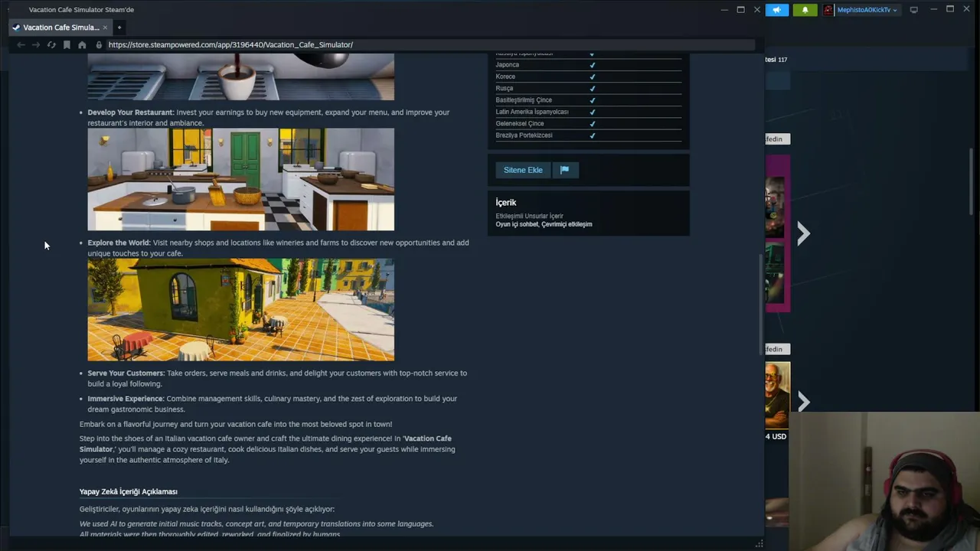Click the window resize grip in corner

tap(759, 544)
